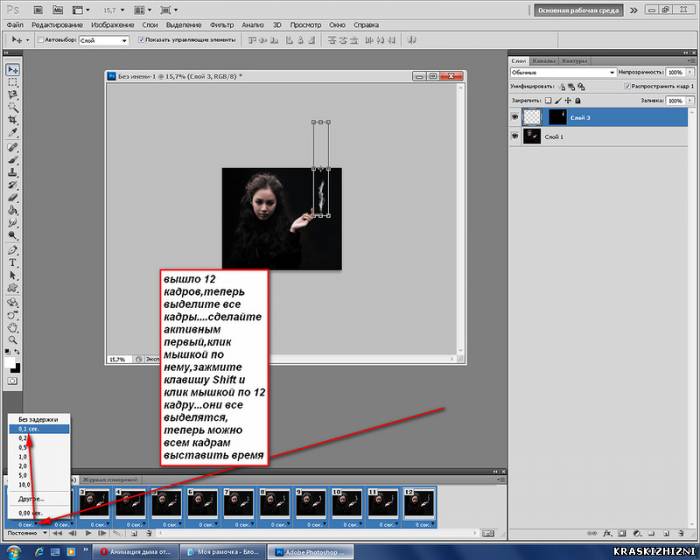The image size is (700, 560).
Task: Open the Постоянно looping options dropdown
Action: 27,533
